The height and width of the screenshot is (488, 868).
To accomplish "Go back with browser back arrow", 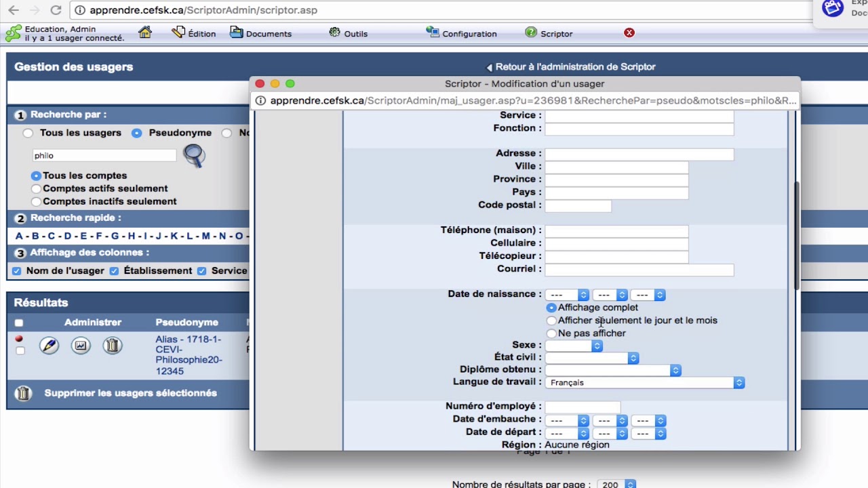I will point(14,10).
